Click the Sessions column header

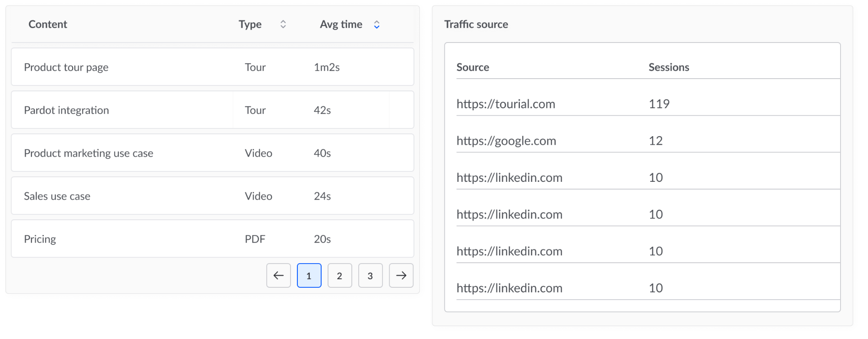pos(668,67)
